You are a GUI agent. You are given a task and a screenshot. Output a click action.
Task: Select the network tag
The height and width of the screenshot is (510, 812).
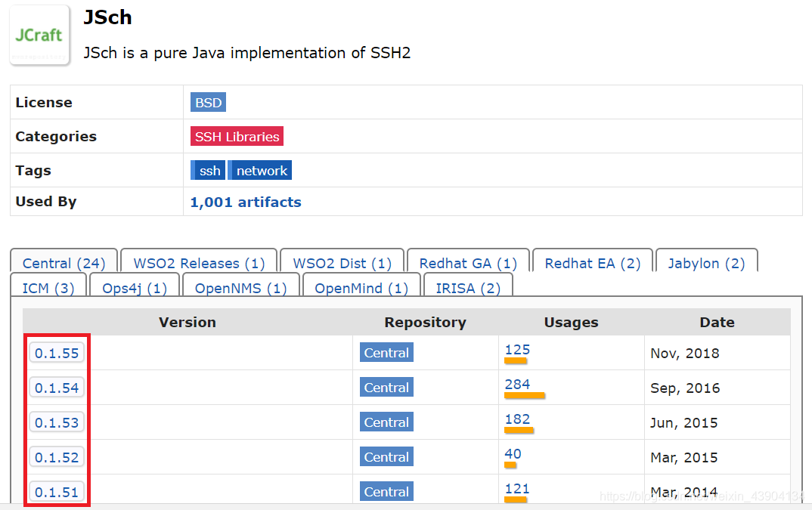click(260, 170)
